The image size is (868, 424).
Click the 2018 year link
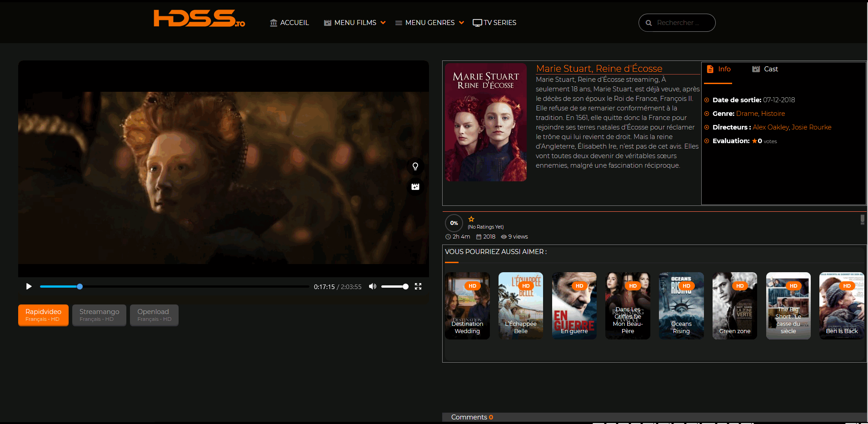click(x=489, y=237)
